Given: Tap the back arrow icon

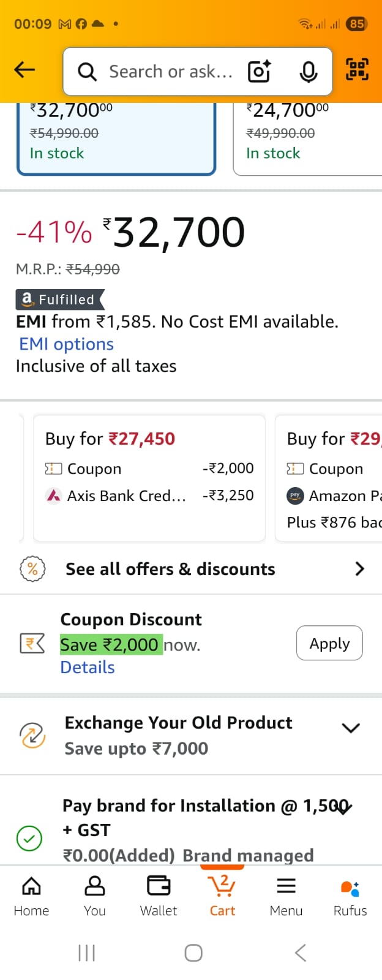Looking at the screenshot, I should (24, 70).
